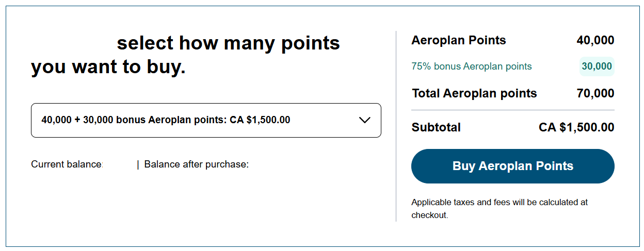Screen dimensions: 644x251
Task: Click the applicable taxes and fees note
Action: tap(499, 208)
